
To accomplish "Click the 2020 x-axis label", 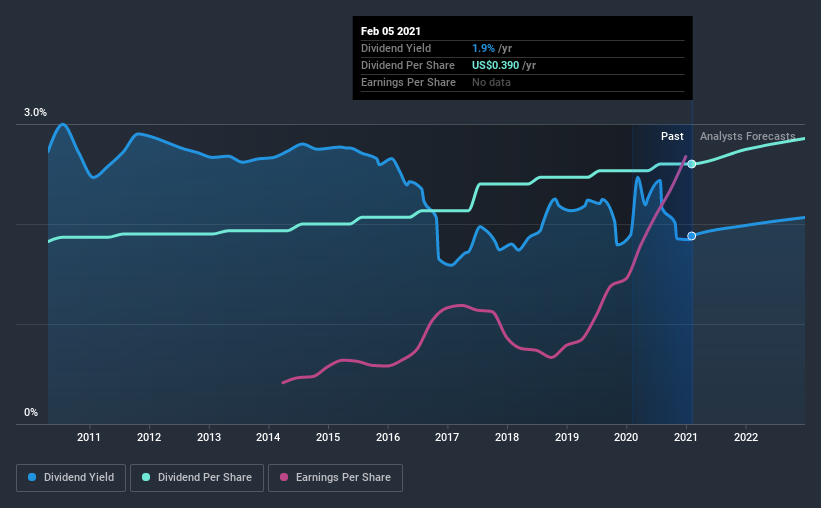I will (x=626, y=437).
